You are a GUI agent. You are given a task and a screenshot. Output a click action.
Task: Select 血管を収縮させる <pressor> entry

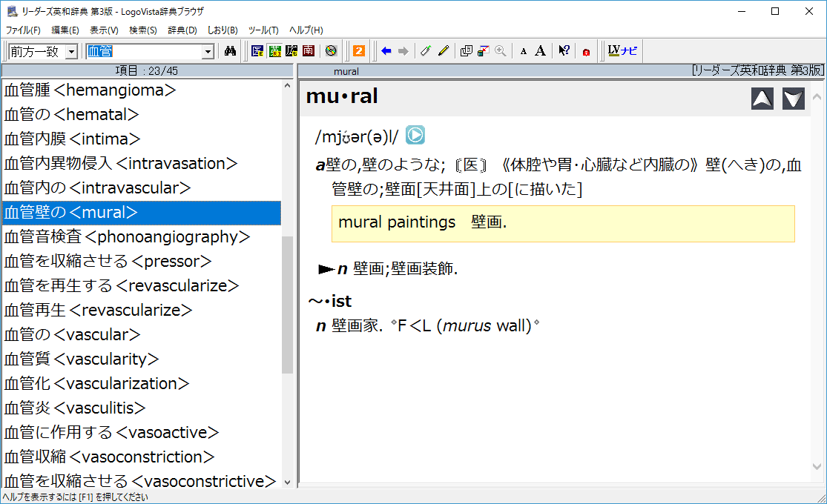pos(142,262)
